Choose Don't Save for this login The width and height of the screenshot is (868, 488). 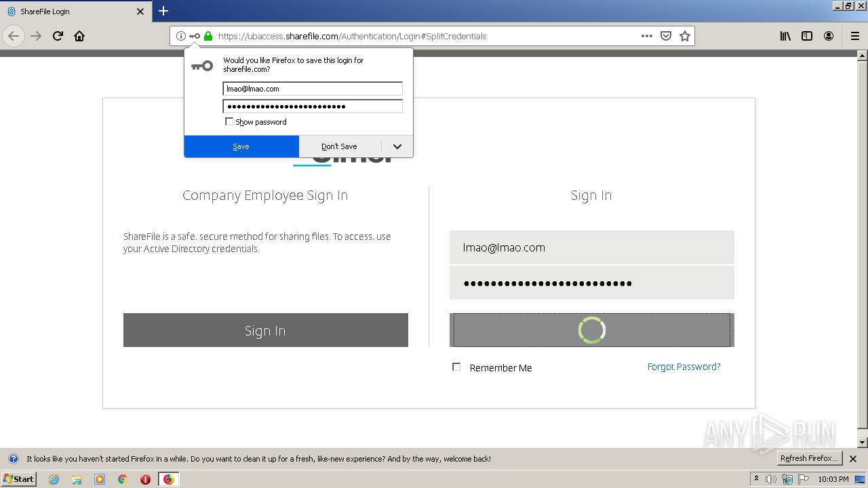click(x=339, y=146)
